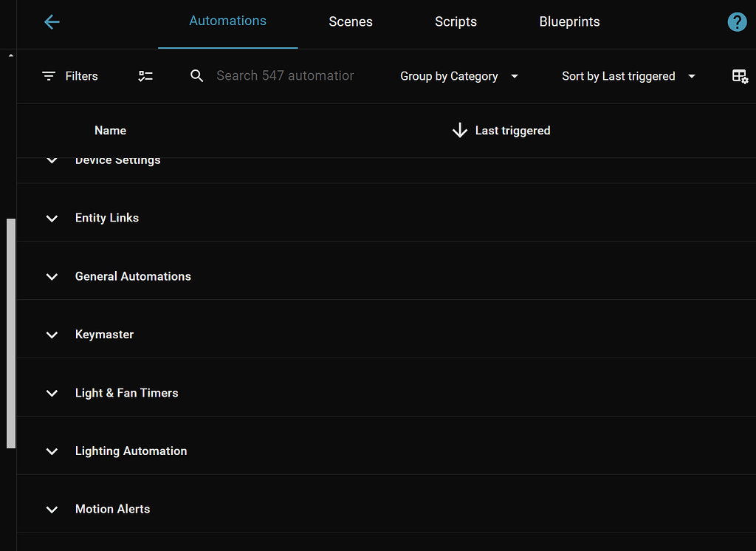Screen dimensions: 756x551
Task: Click the search magnifier icon
Action: pos(196,76)
